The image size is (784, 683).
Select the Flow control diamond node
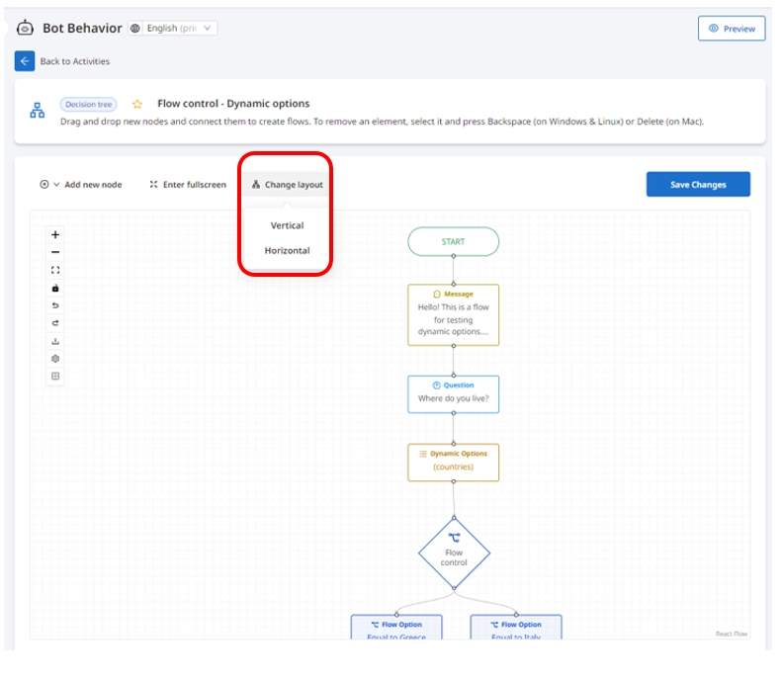pos(454,554)
